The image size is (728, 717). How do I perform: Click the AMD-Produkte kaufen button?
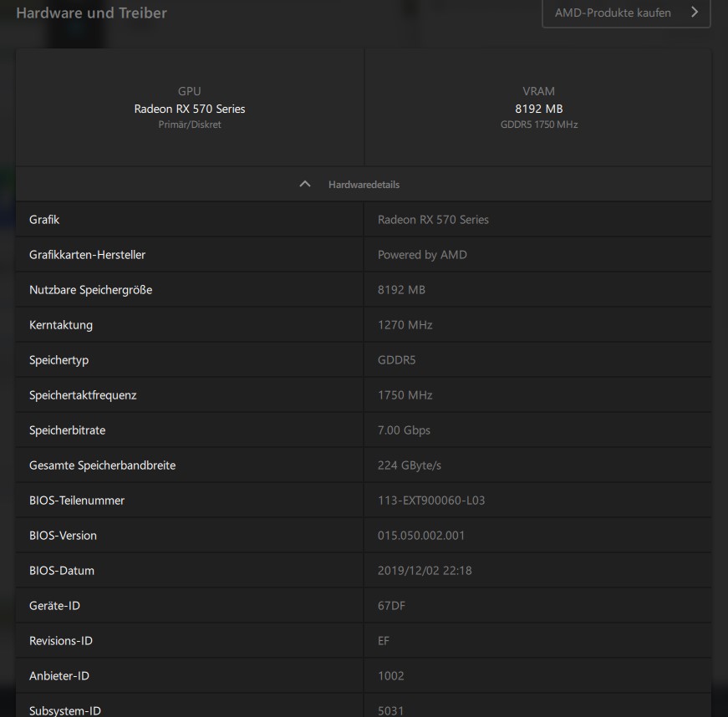click(x=626, y=13)
